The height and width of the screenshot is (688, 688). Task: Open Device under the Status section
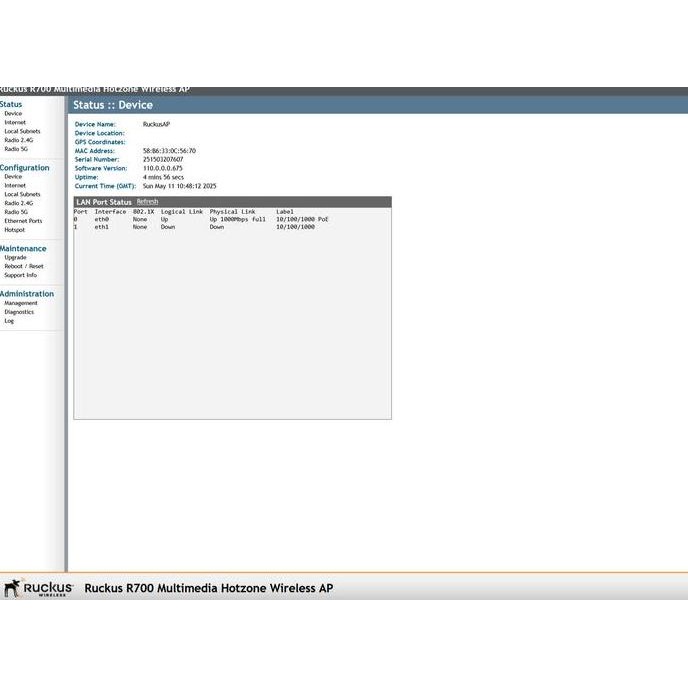13,114
